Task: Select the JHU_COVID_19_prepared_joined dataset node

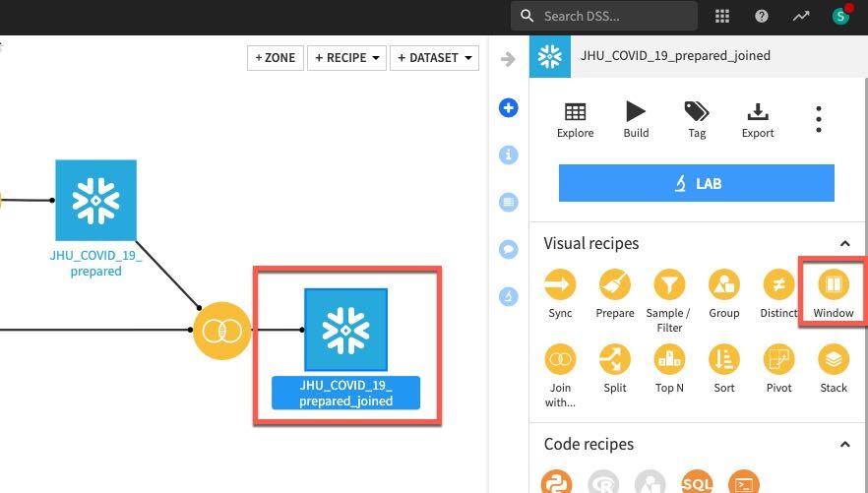Action: tap(345, 330)
